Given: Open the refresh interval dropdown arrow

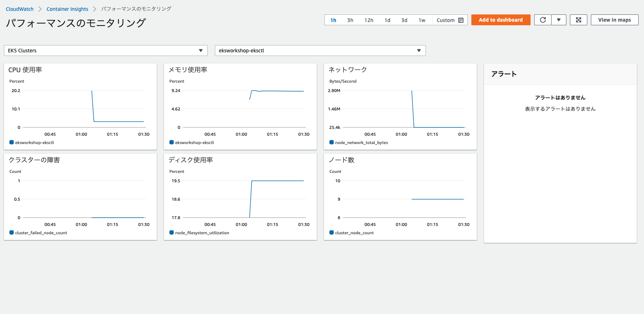Looking at the screenshot, I should click(559, 20).
